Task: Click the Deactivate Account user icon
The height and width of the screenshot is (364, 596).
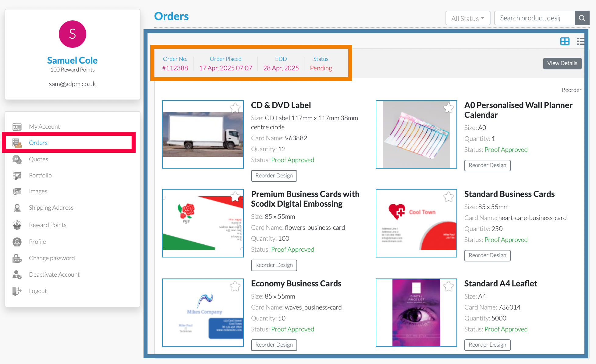Action: [x=17, y=275]
